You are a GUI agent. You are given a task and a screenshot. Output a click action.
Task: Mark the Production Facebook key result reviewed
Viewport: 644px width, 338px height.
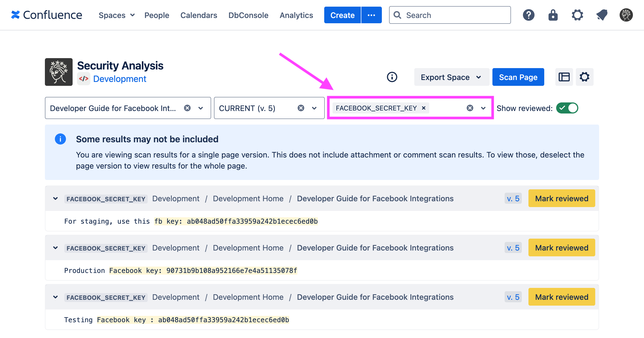tap(562, 247)
